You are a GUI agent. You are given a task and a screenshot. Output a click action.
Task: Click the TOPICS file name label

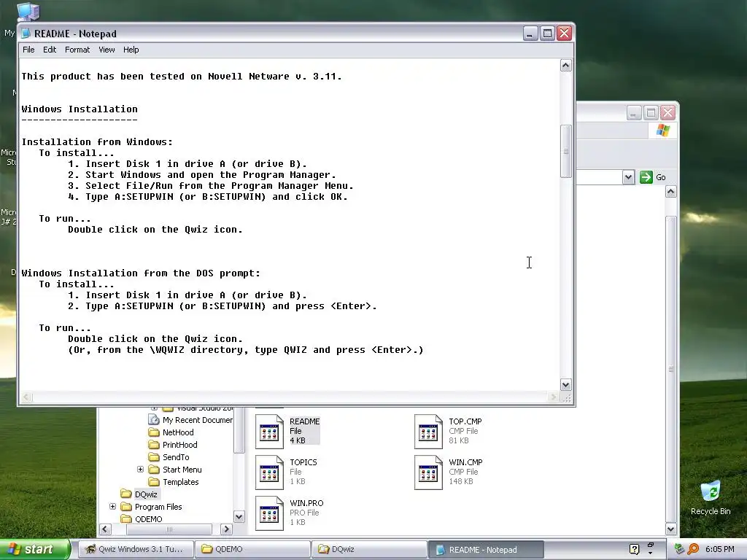tap(303, 462)
